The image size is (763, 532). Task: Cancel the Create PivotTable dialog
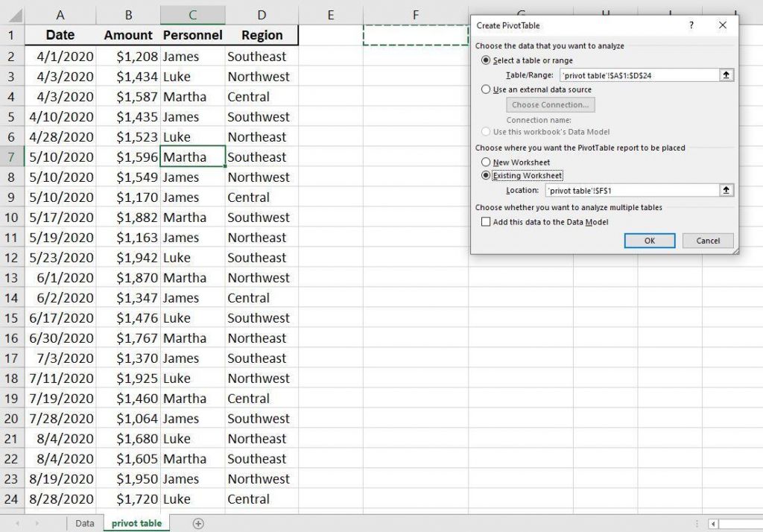tap(706, 240)
